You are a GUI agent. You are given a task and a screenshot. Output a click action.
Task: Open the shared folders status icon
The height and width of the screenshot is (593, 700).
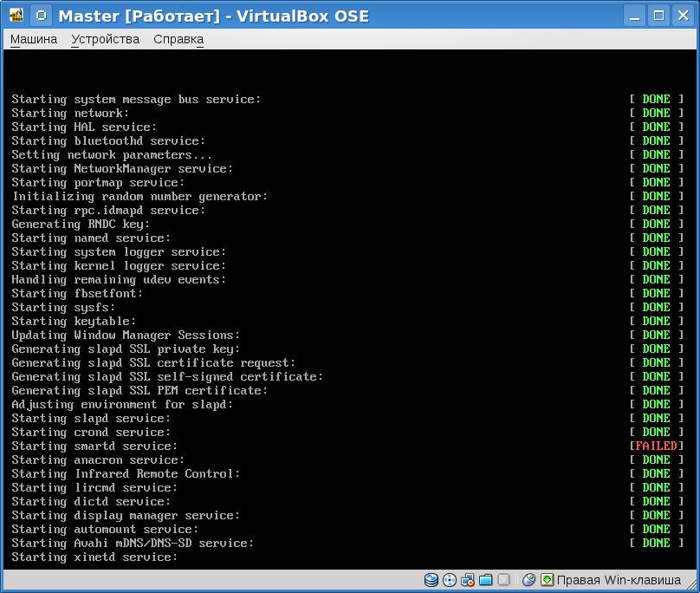pyautogui.click(x=486, y=580)
